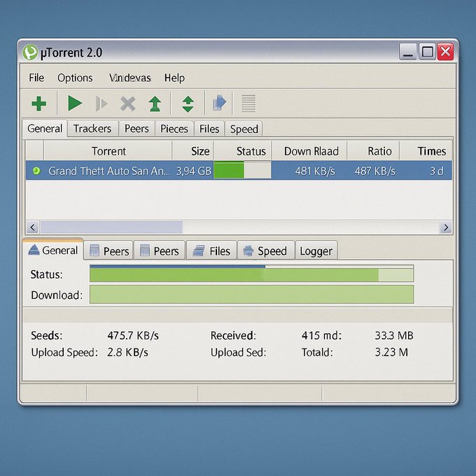476x476 pixels.
Task: Click the Totald: label
Action: [317, 352]
